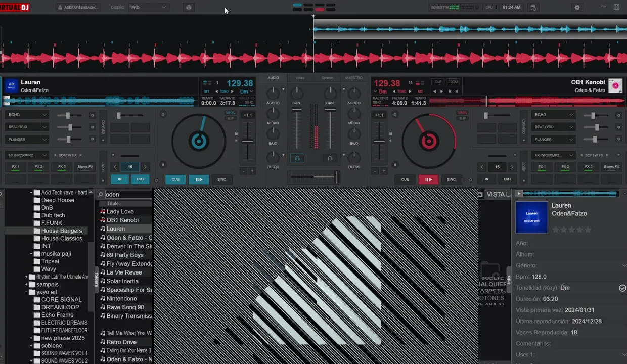Viewport: 627px width, 364px height.
Task: Double loop size with right arrow, right deck
Action: click(513, 167)
